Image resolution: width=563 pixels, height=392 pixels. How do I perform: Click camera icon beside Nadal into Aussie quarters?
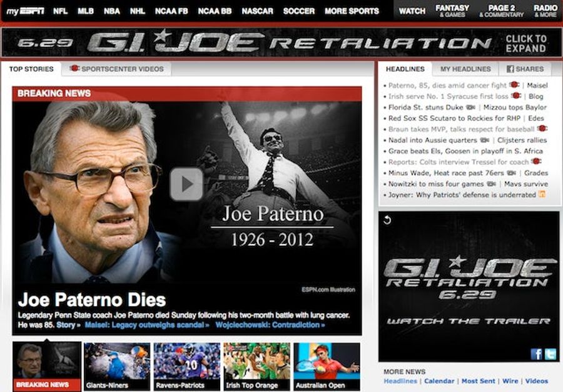(484, 140)
